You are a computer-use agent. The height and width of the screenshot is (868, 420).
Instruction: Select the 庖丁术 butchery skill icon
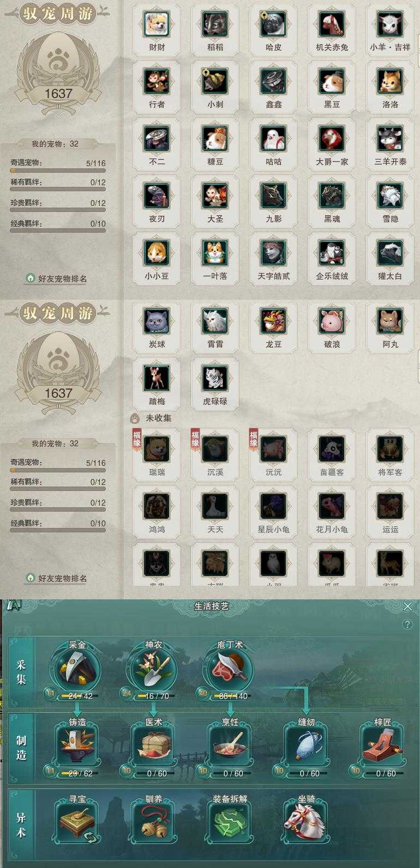(230, 670)
